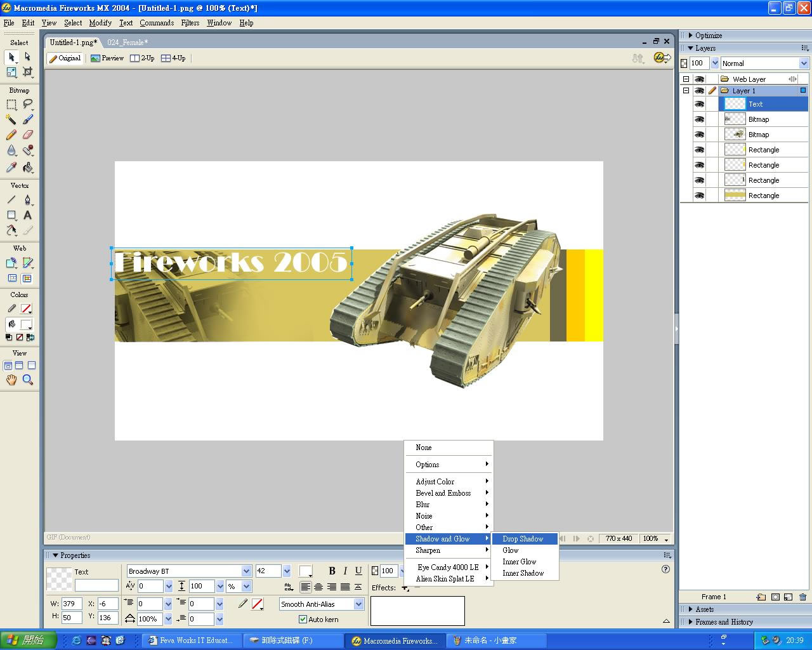Click the Y position input field
Image resolution: width=812 pixels, height=650 pixels.
(x=108, y=617)
